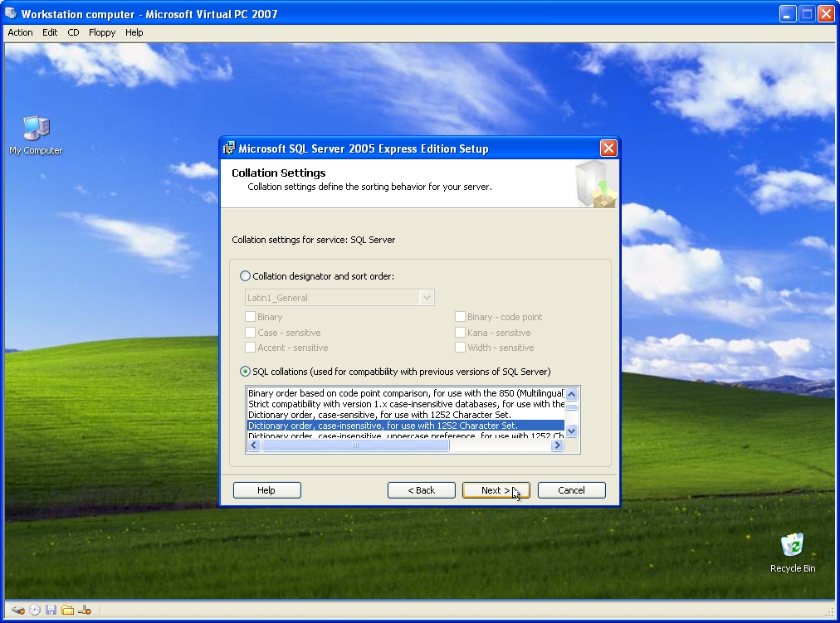Click the CD drive status icon
Image resolution: width=840 pixels, height=623 pixels.
coord(35,610)
